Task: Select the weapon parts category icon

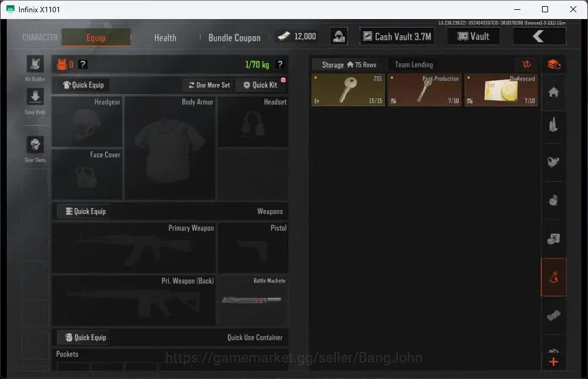Action: pyautogui.click(x=554, y=162)
